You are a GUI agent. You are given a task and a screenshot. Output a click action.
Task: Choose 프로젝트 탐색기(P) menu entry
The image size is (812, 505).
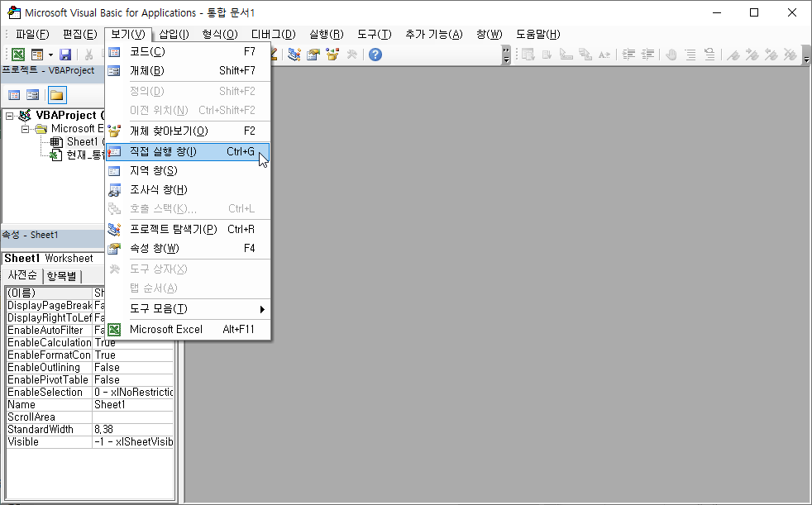pos(188,229)
